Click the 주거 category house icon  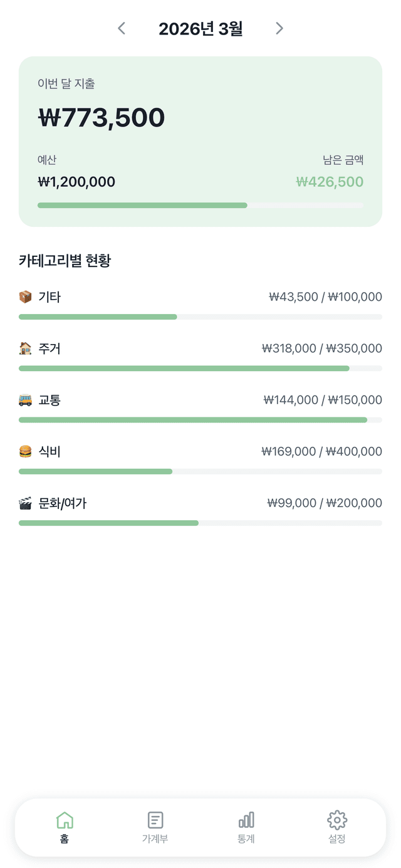click(24, 348)
